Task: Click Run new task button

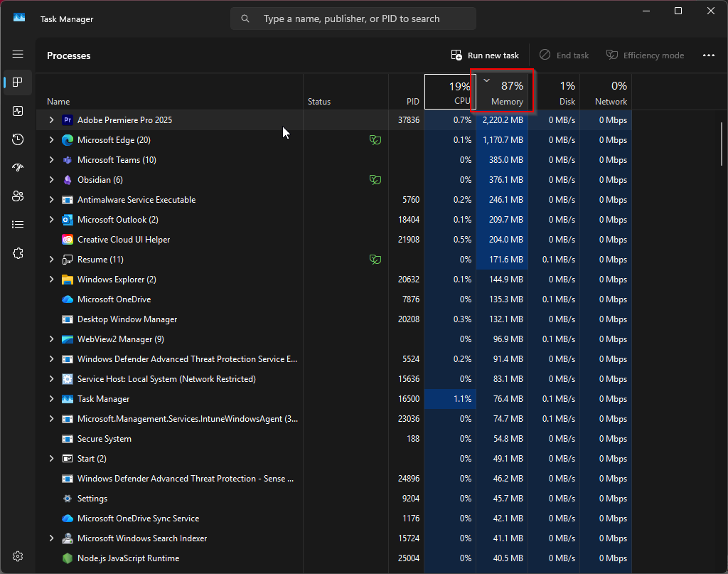Action: coord(485,55)
